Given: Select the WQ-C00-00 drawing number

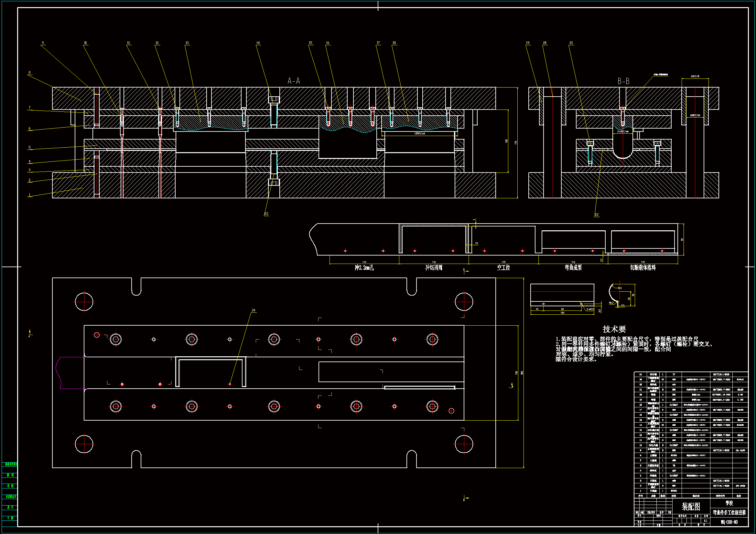Looking at the screenshot, I should [729, 522].
